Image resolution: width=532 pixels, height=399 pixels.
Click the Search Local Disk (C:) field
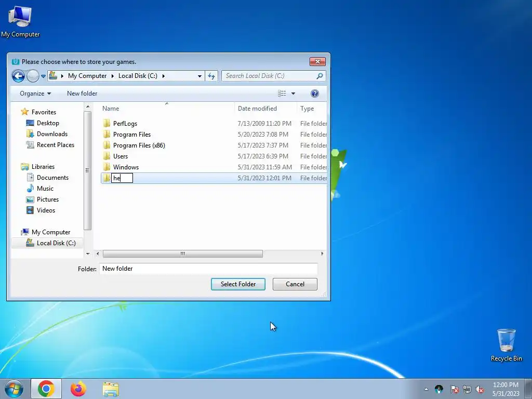pos(273,76)
